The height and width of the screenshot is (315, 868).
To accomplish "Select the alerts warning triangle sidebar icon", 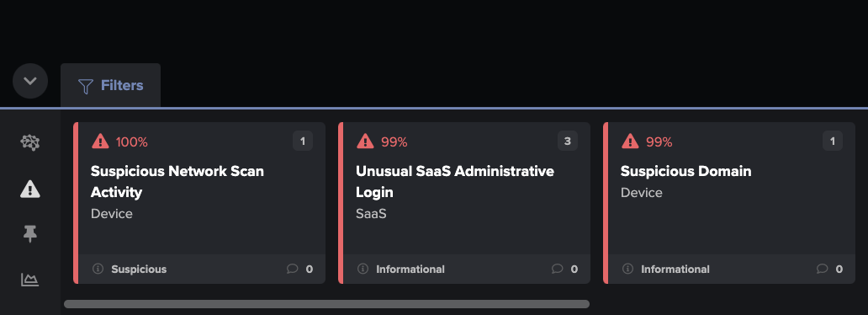I will pos(30,190).
